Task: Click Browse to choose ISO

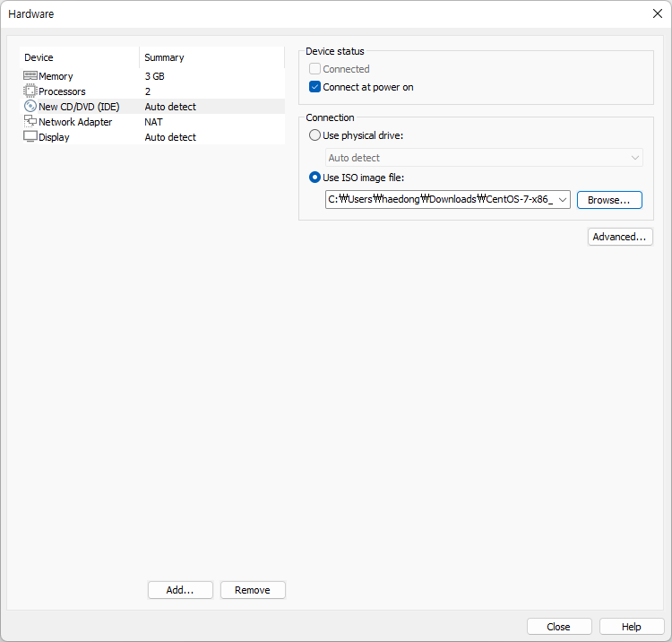Action: 609,200
